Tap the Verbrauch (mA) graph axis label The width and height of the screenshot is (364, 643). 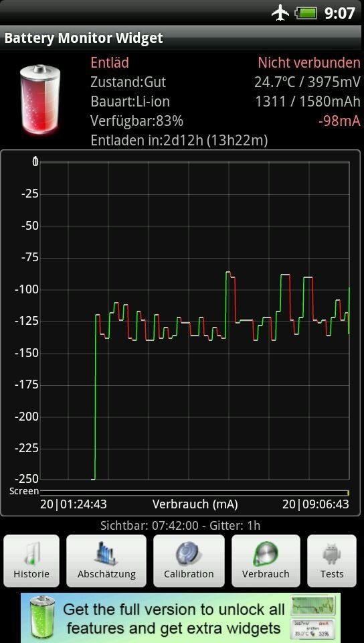pos(195,504)
